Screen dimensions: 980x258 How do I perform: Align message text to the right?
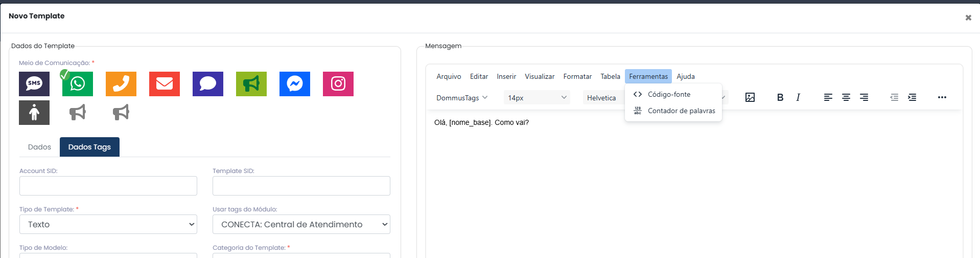pos(864,97)
